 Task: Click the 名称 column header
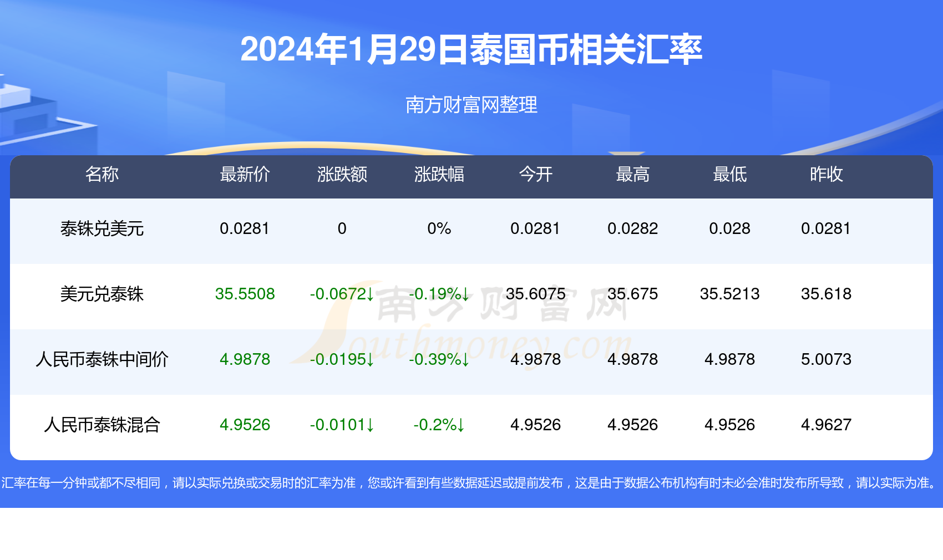point(102,174)
